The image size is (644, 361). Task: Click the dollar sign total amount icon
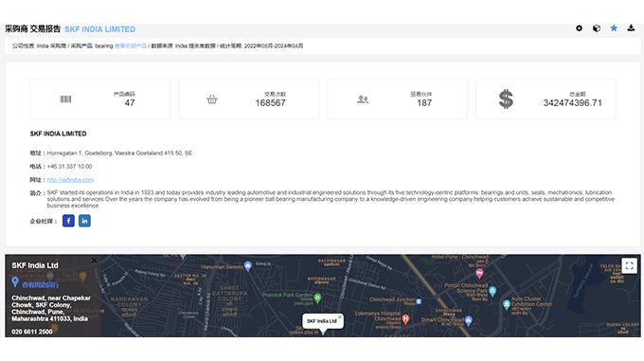click(x=506, y=99)
